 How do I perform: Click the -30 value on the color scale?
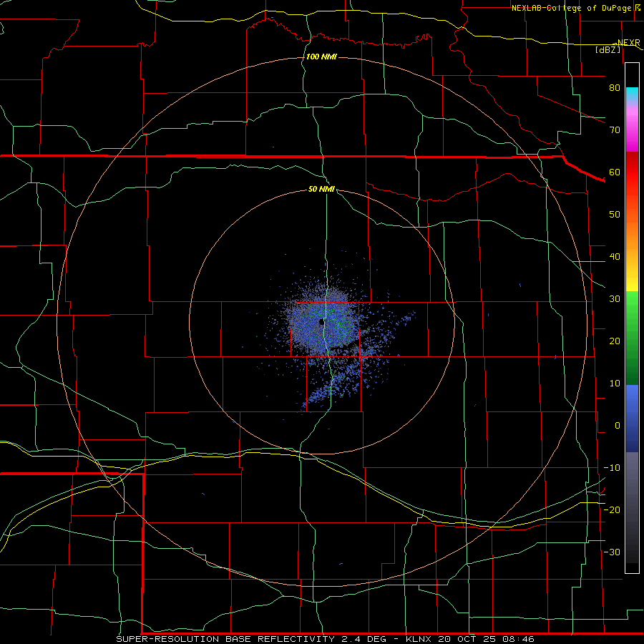(612, 552)
